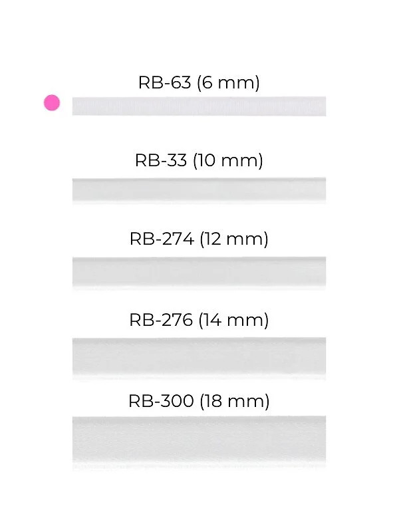Screen dimensions: 399x532
Task: Click the pink dot beside RB-63
Action: [x=52, y=103]
